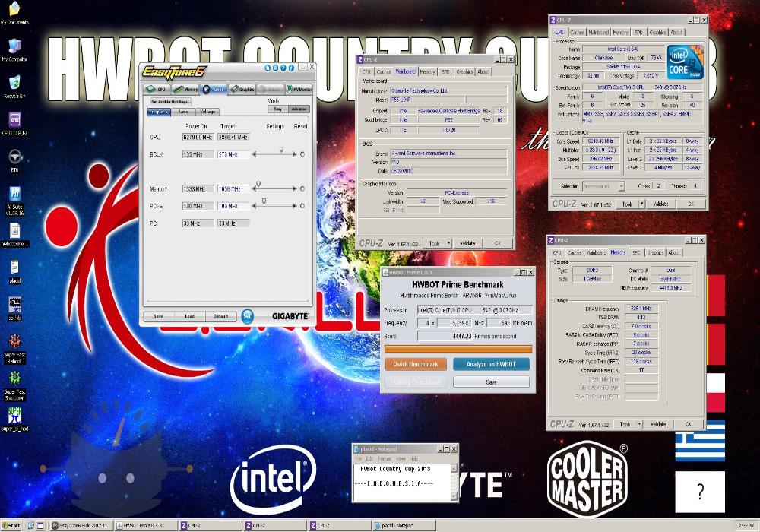Switch EasyTune6 mode to Easy
The height and width of the screenshot is (532, 760).
tap(277, 109)
